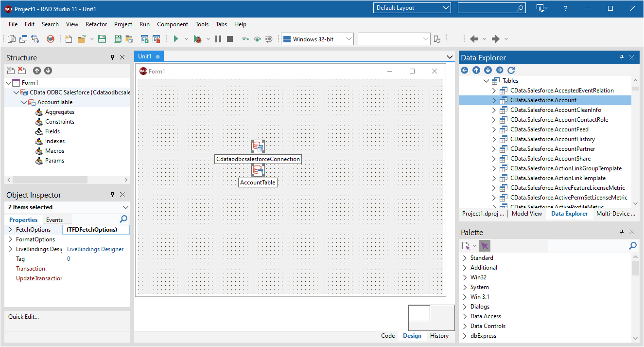Collapse the Tables node in Data Explorer
The image size is (644, 347).
pos(487,81)
